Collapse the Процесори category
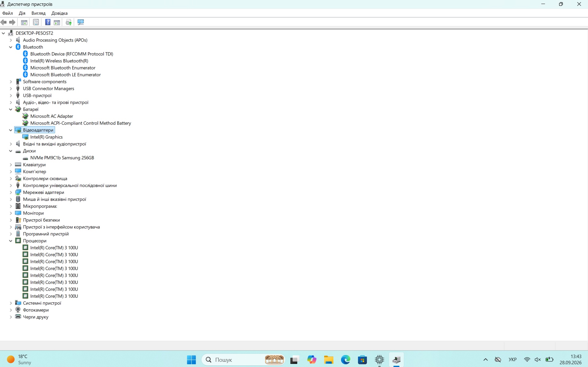 11,241
